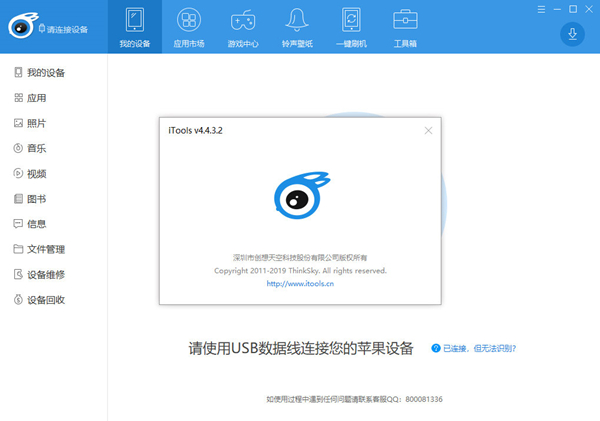
Task: Open the http://www.itools.cn link
Action: (300, 284)
